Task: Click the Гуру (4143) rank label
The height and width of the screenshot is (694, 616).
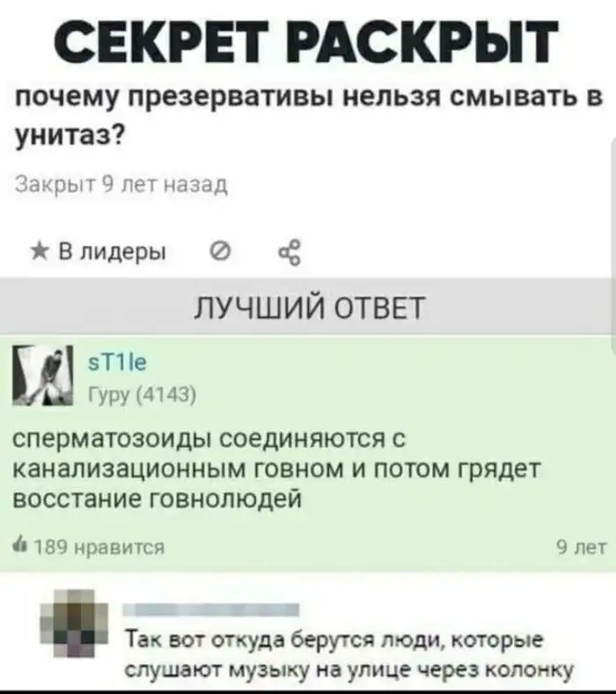Action: point(143,392)
